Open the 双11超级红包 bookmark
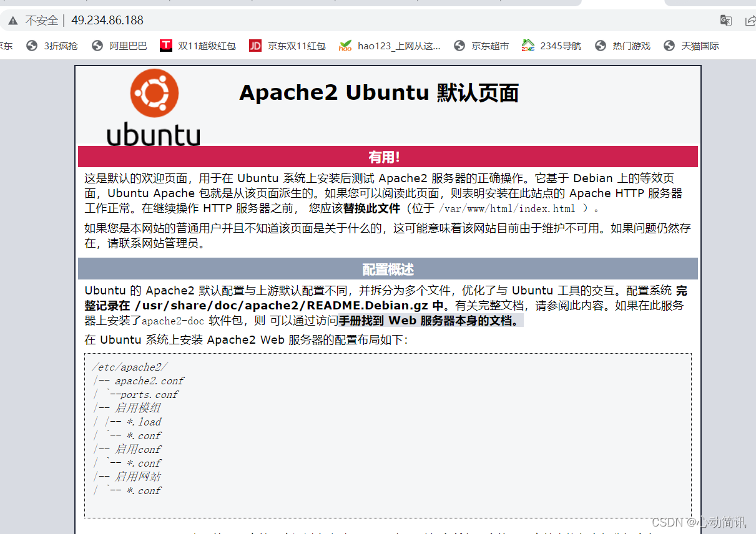 [198, 46]
